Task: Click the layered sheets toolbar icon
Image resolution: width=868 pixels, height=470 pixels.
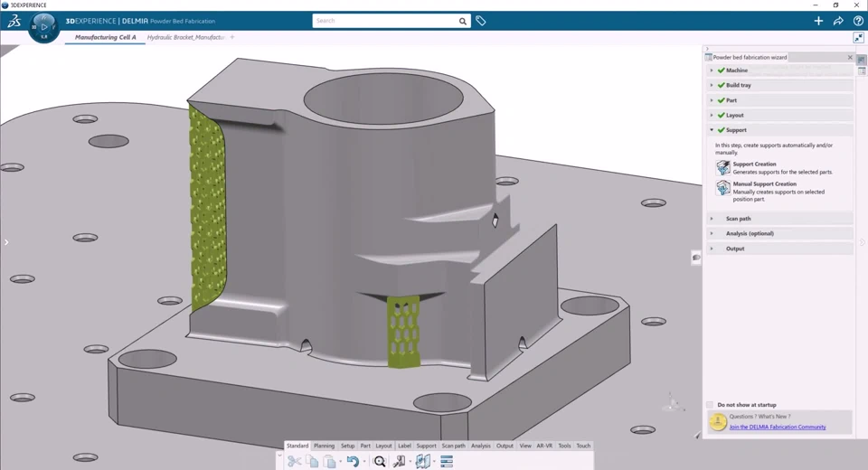Action: (x=423, y=461)
